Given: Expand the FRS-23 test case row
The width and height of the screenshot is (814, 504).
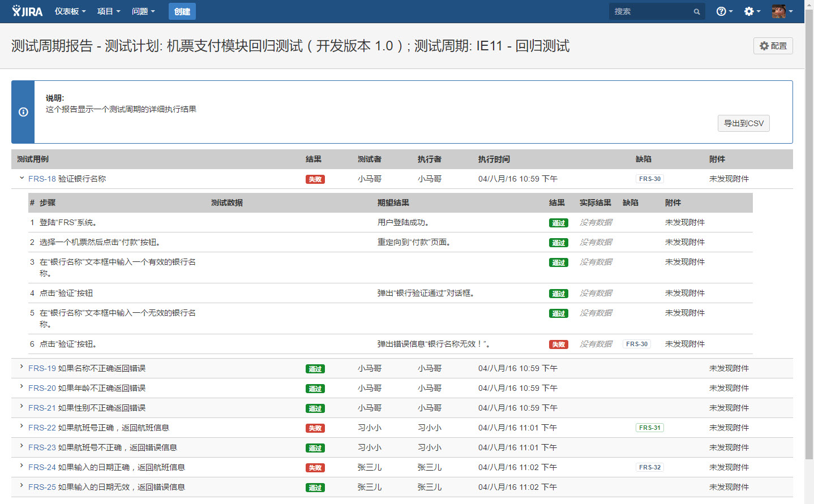Looking at the screenshot, I should (x=22, y=446).
